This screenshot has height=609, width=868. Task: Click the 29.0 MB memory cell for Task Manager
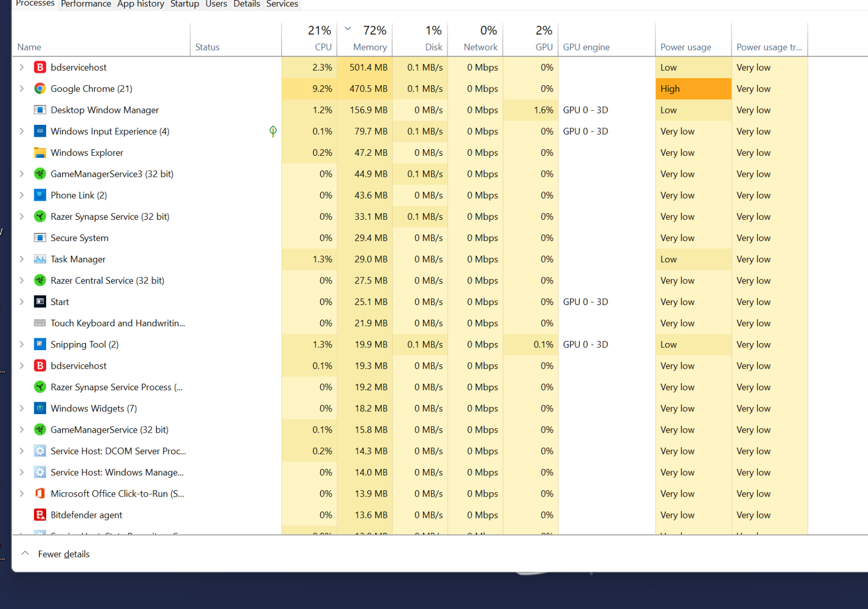click(x=365, y=259)
